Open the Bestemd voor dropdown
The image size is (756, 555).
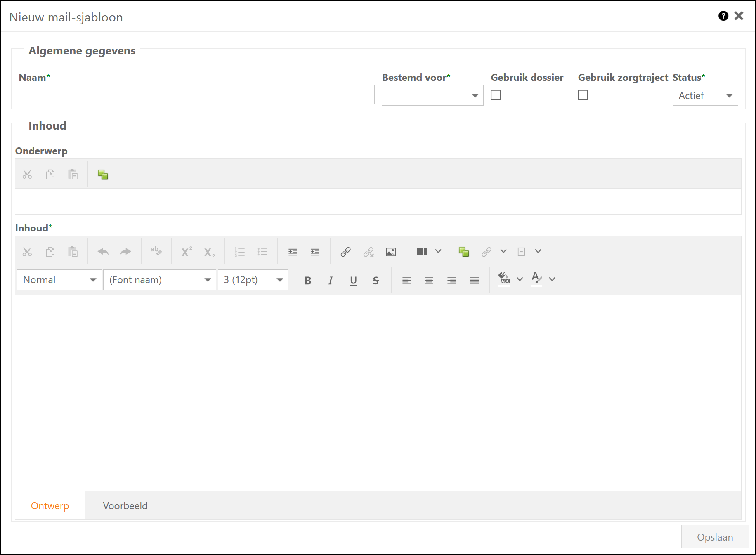(432, 95)
